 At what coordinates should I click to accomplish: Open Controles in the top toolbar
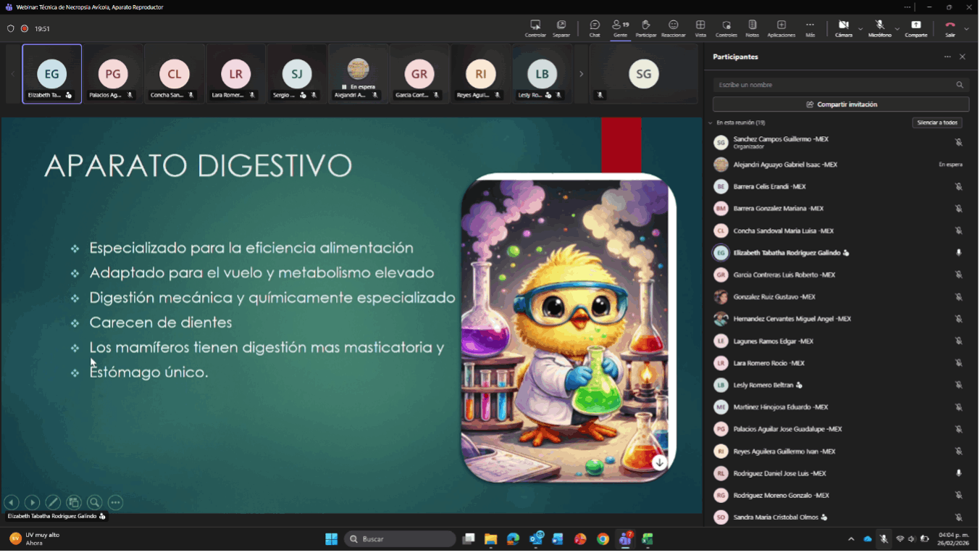pyautogui.click(x=726, y=28)
